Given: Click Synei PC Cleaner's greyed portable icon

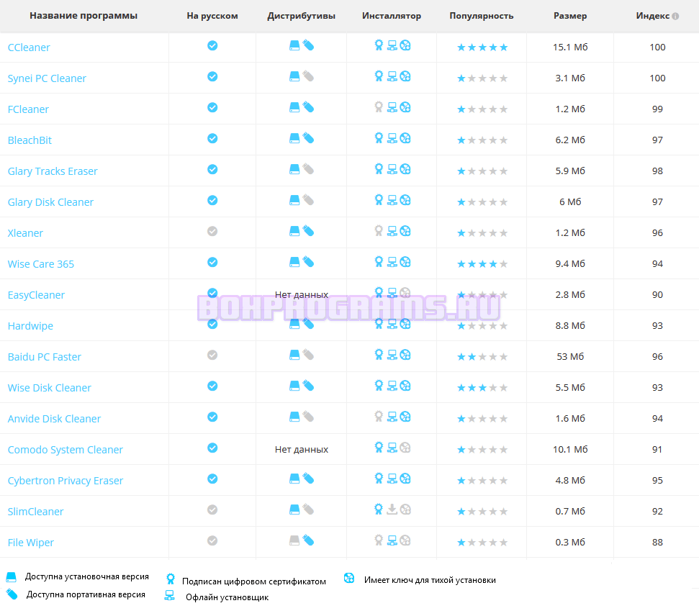Looking at the screenshot, I should 308,76.
